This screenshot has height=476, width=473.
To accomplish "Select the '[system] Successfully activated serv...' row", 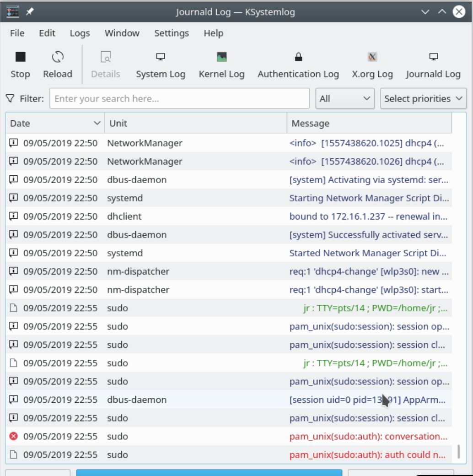I will (x=229, y=235).
